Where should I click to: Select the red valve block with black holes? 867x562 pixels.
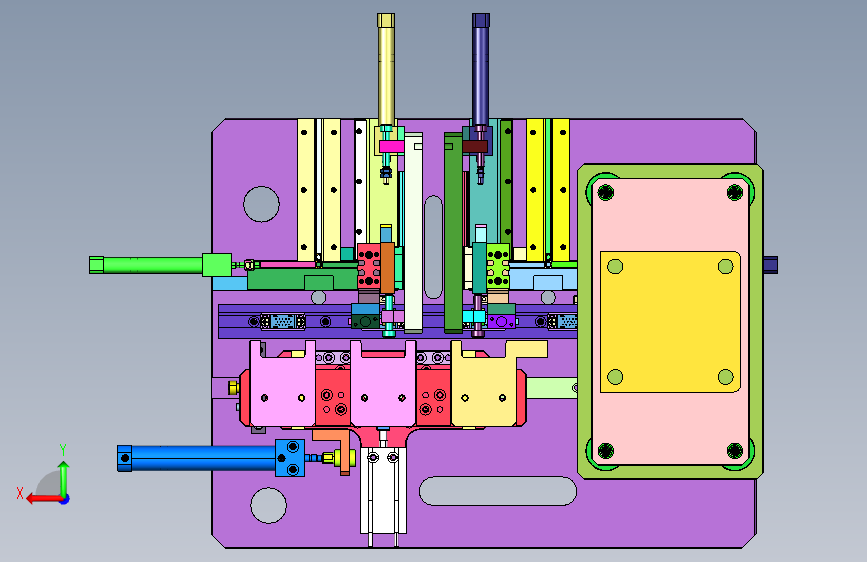coord(369,268)
